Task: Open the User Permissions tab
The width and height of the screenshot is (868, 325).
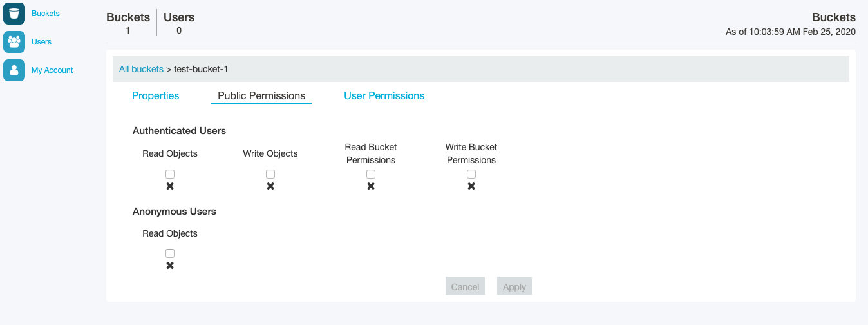Action: pos(384,95)
